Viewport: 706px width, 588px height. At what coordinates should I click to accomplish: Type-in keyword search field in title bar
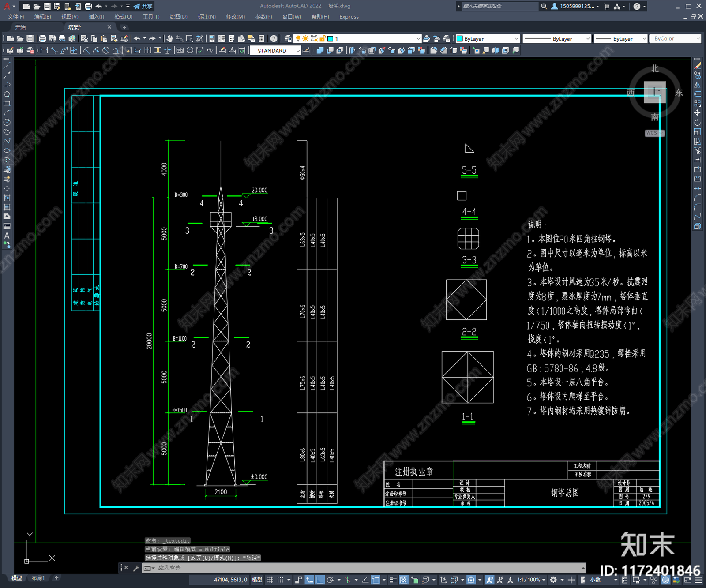click(499, 6)
